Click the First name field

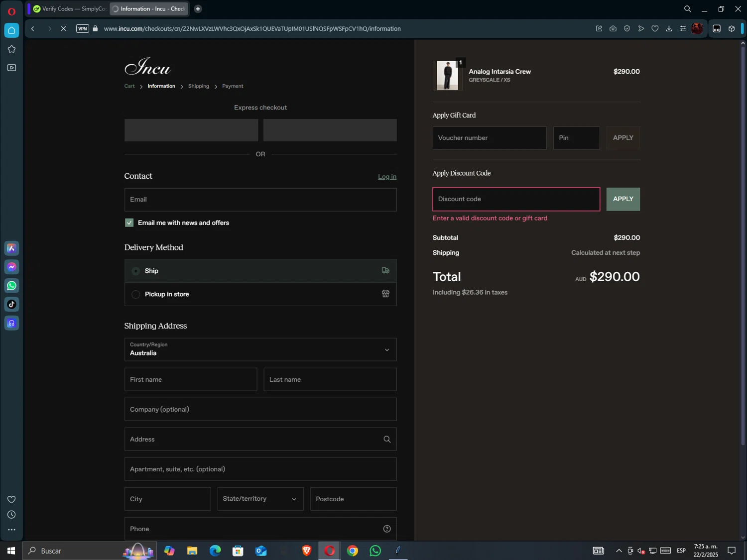(191, 379)
